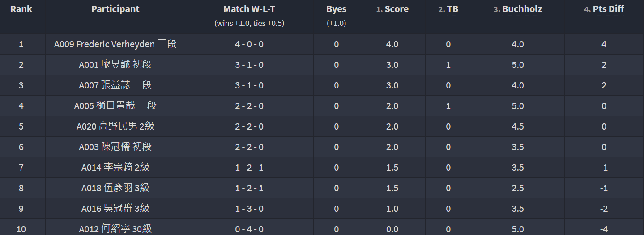Select participant A016 吳冠群 3級
The width and height of the screenshot is (644, 235).
click(x=115, y=209)
